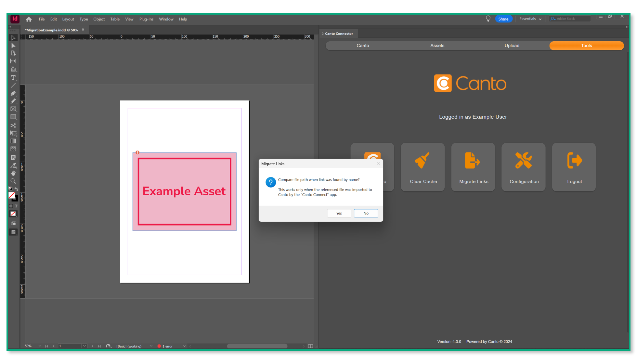The image size is (637, 364).
Task: Select the Scissors tool
Action: pos(13,125)
